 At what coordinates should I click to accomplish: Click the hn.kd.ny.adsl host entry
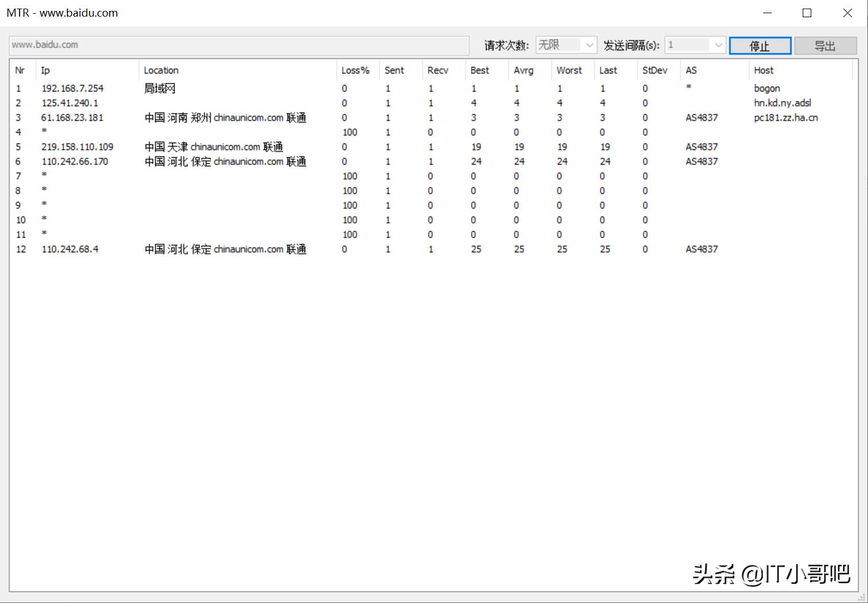781,103
